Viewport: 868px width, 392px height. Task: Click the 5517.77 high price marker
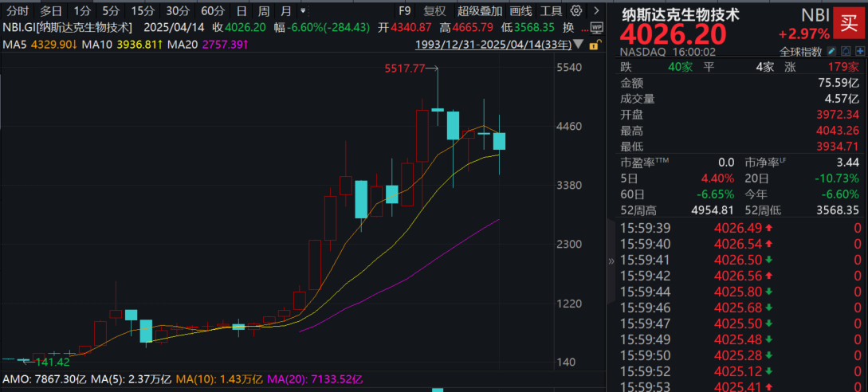coord(407,69)
